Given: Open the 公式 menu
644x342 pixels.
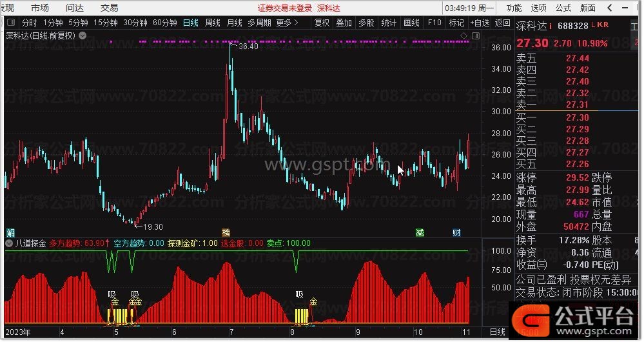Looking at the screenshot, I should point(563,8).
